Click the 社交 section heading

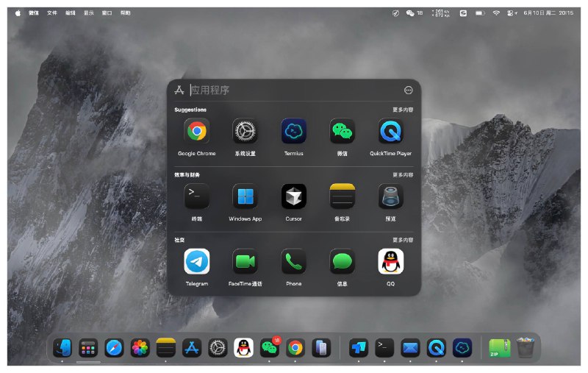179,240
